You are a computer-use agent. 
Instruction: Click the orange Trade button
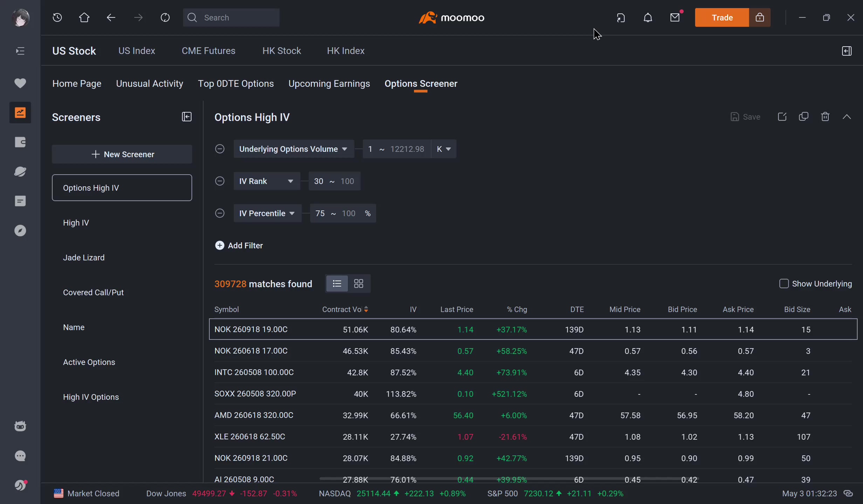click(x=722, y=17)
